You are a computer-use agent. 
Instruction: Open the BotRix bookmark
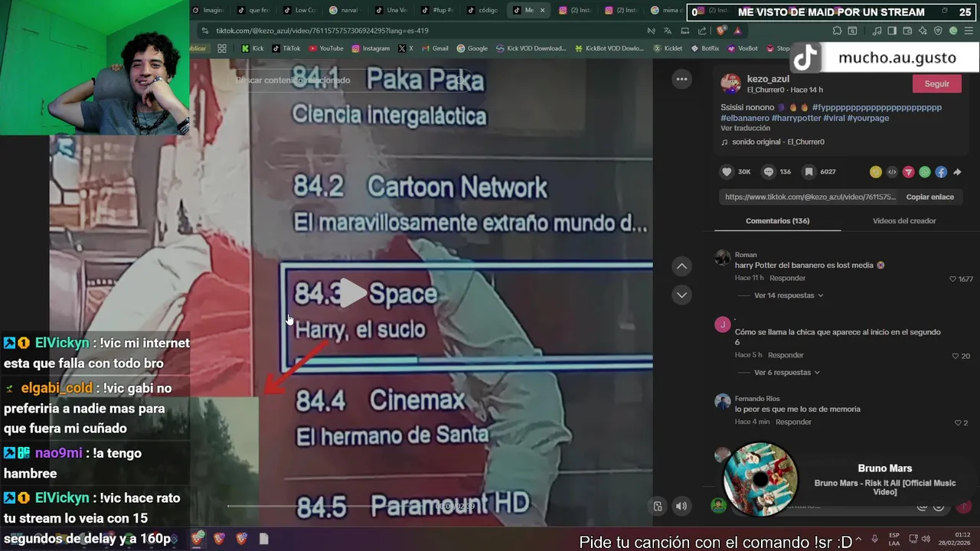(x=705, y=48)
